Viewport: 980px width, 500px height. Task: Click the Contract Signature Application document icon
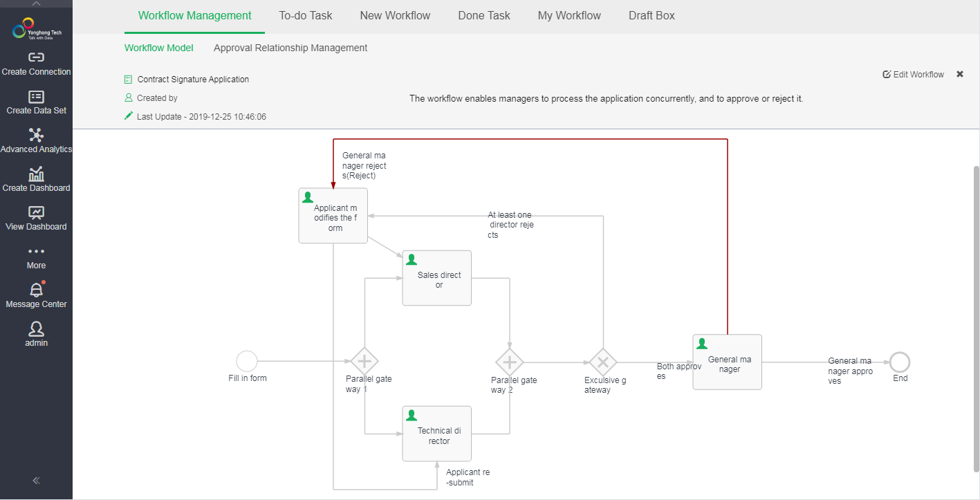pos(128,80)
